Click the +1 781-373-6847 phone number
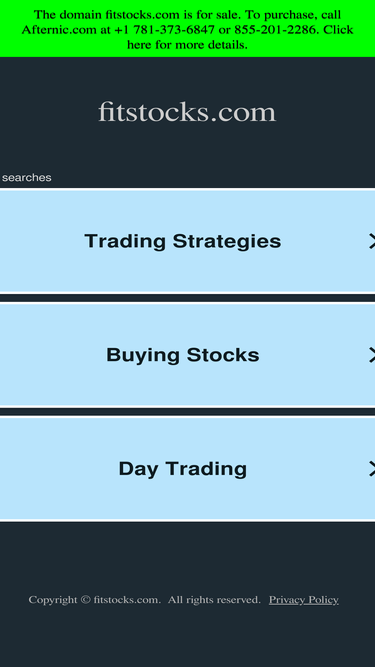Viewport: 375px width, 667px height. (165, 30)
